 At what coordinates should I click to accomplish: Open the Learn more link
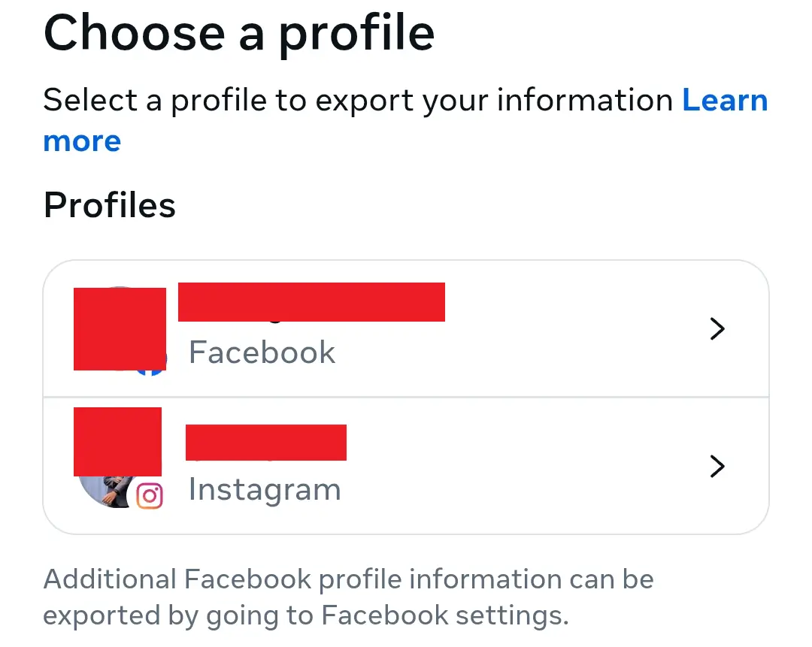pyautogui.click(x=725, y=100)
